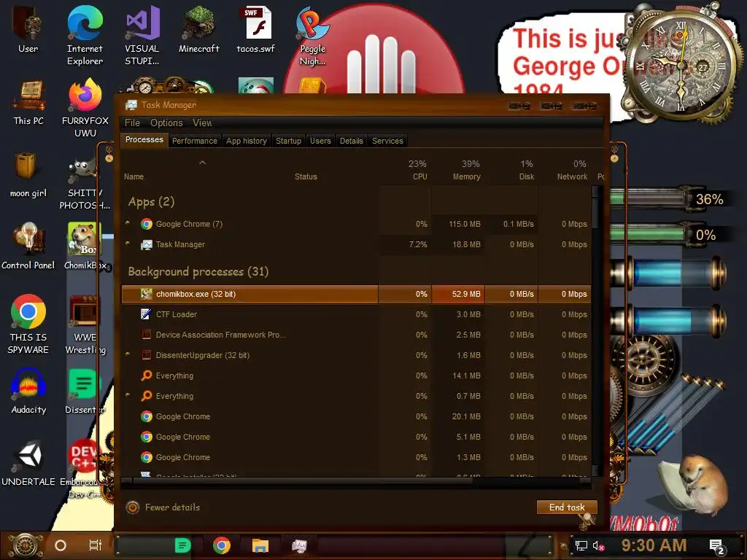Open the User desktop icon
Screen dimensions: 747x560
tap(28, 30)
